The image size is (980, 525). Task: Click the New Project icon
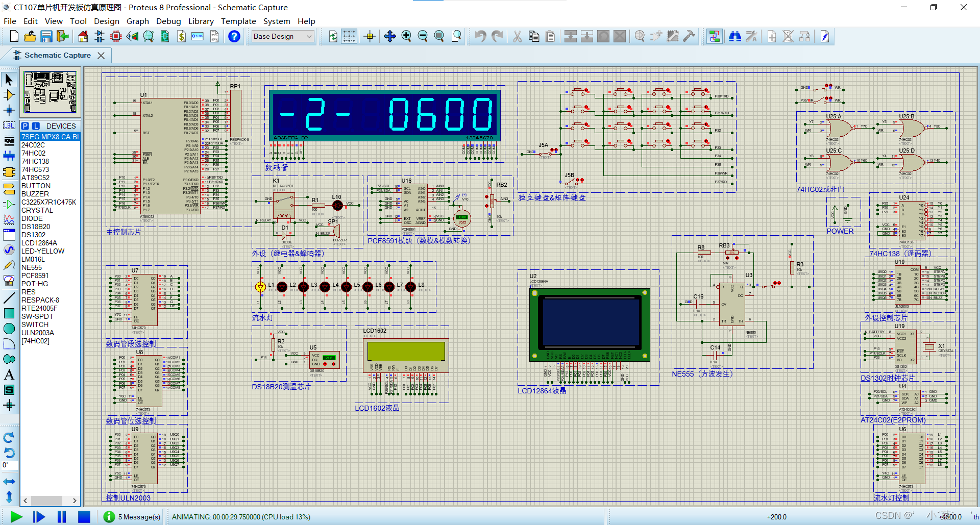14,36
